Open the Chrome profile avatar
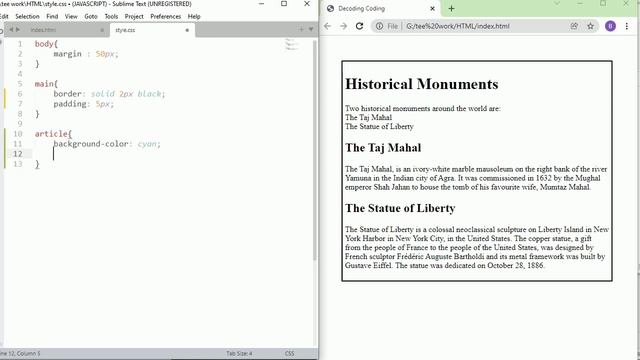The image size is (640, 360). pos(610,26)
